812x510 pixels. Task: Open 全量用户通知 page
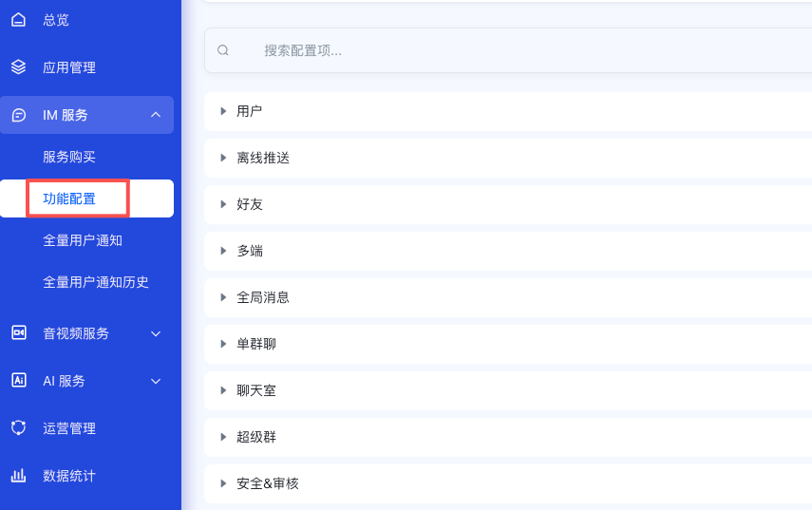coord(83,240)
